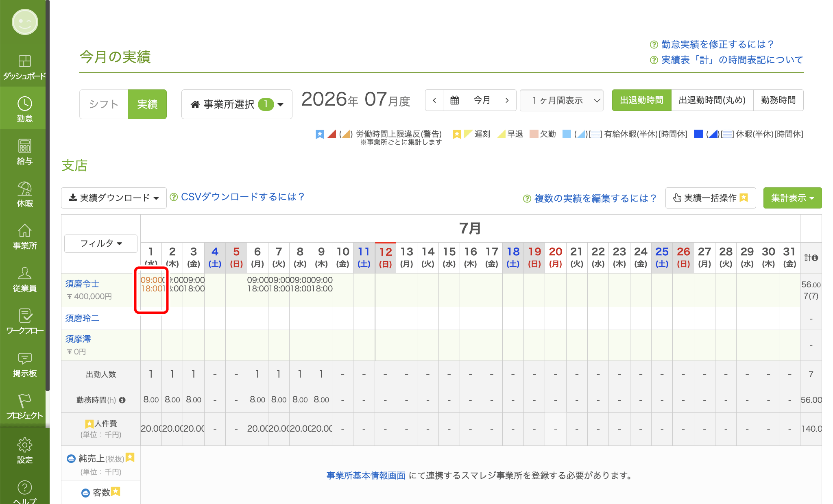
Task: Open フィルタ dropdown
Action: coord(101,243)
